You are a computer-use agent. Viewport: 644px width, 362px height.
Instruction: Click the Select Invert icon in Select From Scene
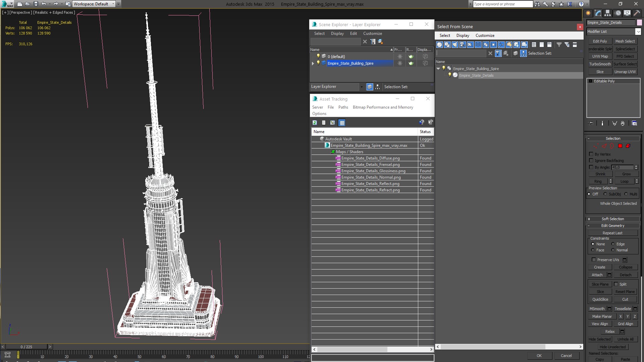point(549,45)
